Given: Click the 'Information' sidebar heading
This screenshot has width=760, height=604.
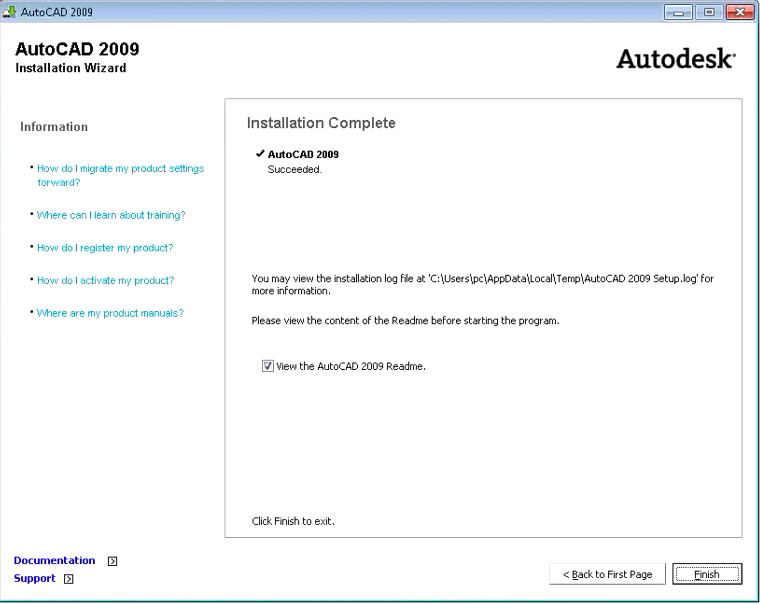Looking at the screenshot, I should [x=54, y=127].
